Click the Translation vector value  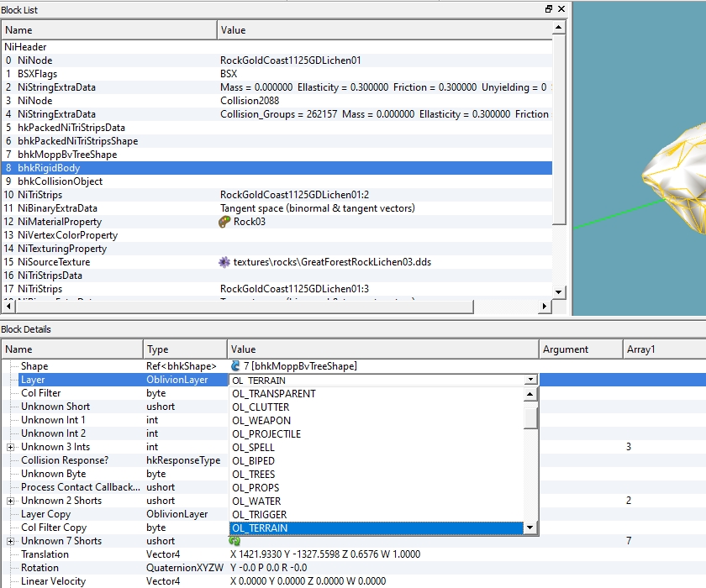pyautogui.click(x=325, y=554)
